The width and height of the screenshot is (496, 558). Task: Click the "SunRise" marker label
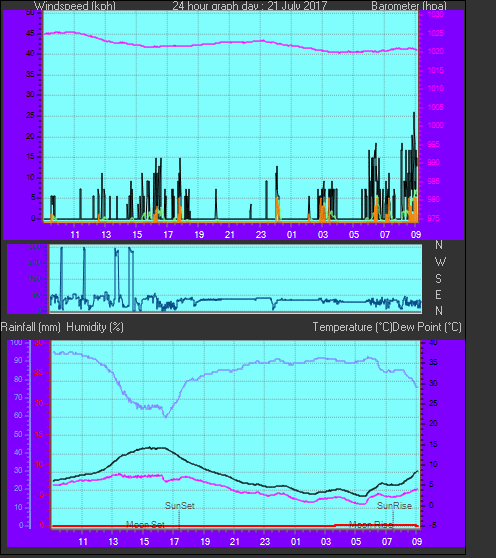pyautogui.click(x=394, y=505)
